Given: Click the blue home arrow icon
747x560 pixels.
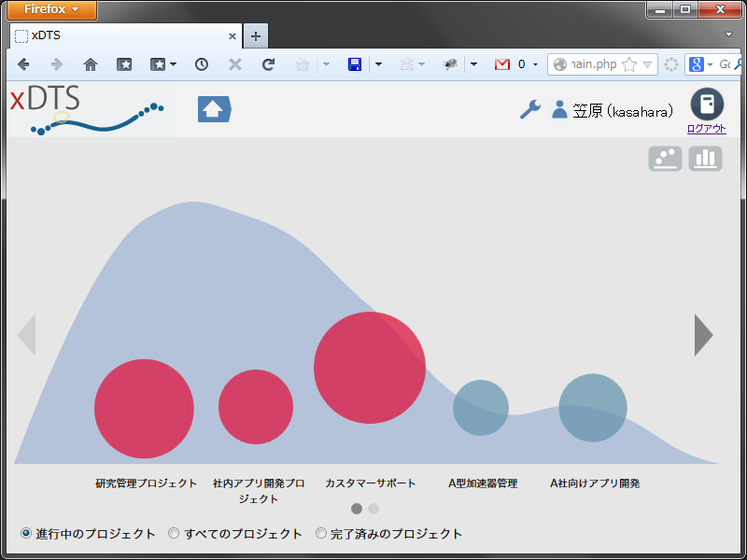Looking at the screenshot, I should coord(215,109).
